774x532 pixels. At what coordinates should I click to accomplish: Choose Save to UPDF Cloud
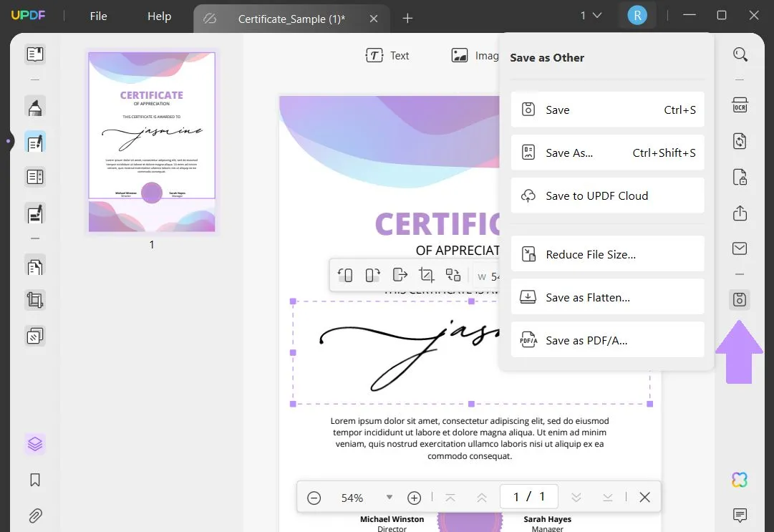(x=608, y=195)
